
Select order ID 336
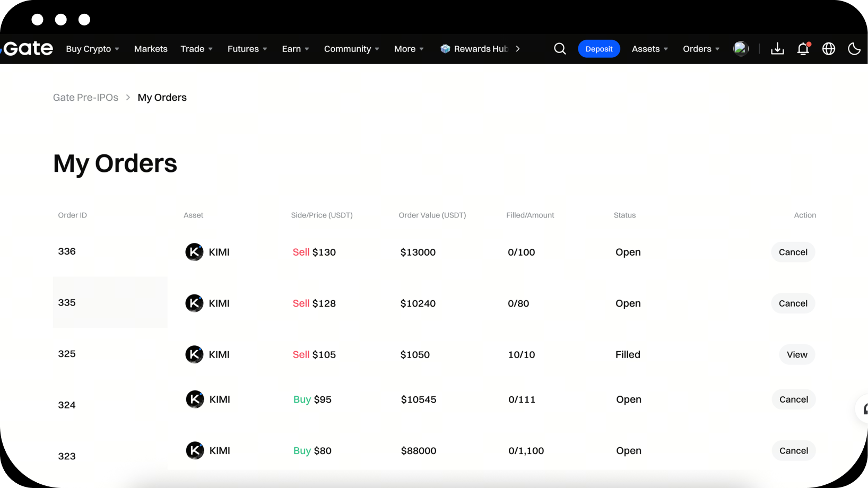(x=67, y=251)
